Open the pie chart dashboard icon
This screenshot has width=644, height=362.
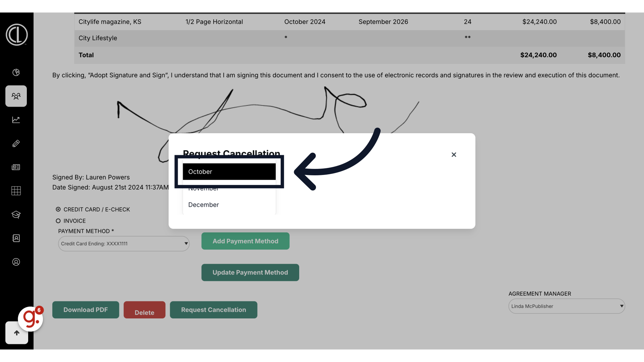(16, 72)
